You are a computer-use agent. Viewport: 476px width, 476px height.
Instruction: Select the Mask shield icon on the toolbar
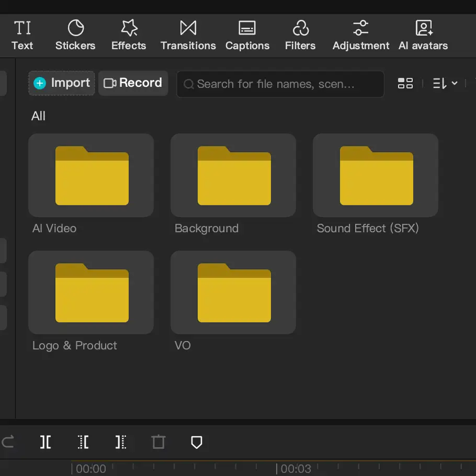click(196, 442)
